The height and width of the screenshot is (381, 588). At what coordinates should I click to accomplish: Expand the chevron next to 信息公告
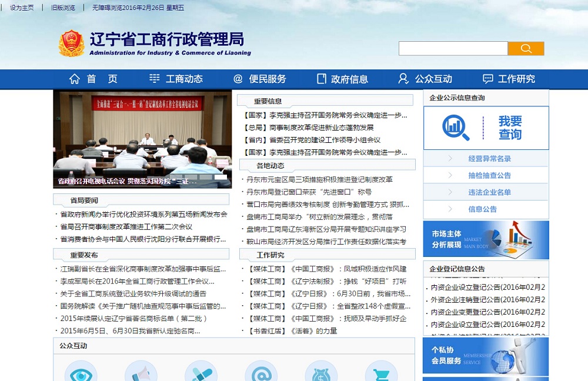[450, 209]
